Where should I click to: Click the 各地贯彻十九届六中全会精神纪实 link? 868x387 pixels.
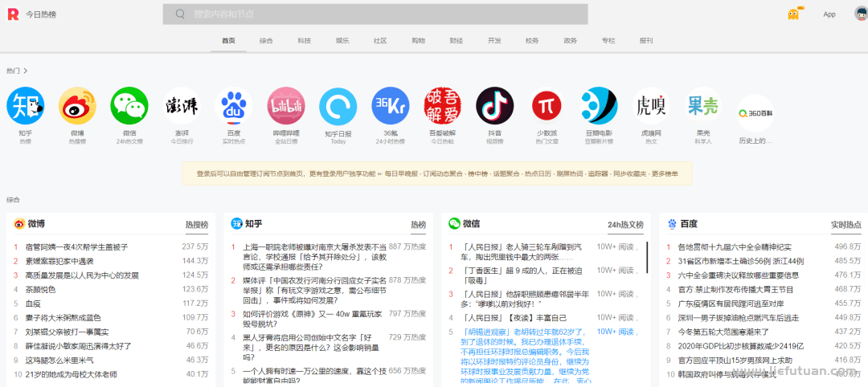coord(734,247)
